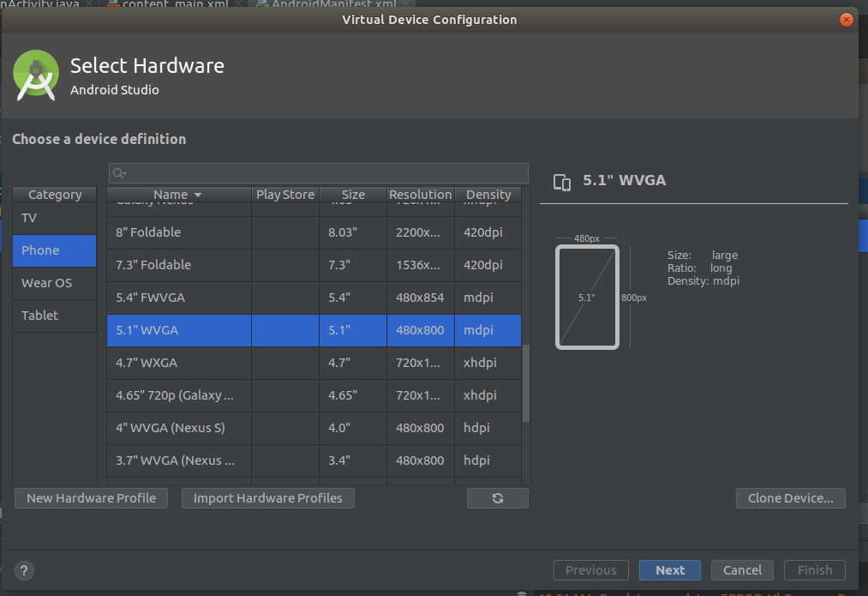
Task: Click the 3.4" size cell
Action: coord(353,461)
